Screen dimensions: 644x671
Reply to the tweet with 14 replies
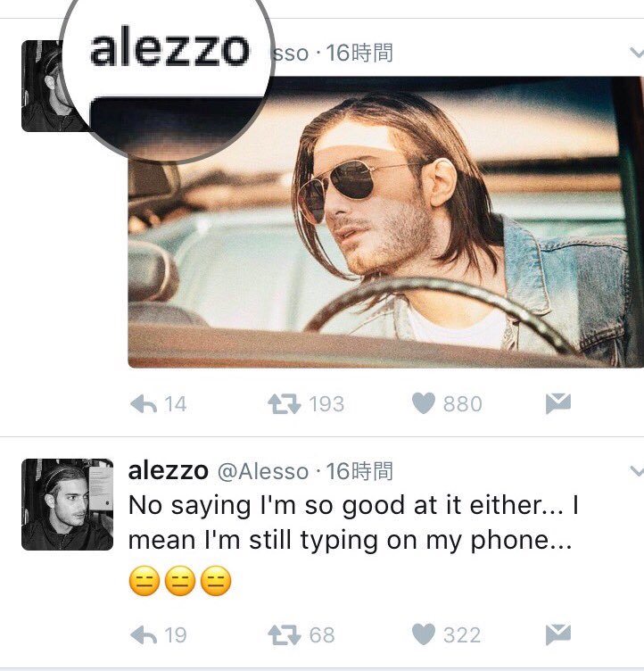pos(144,404)
